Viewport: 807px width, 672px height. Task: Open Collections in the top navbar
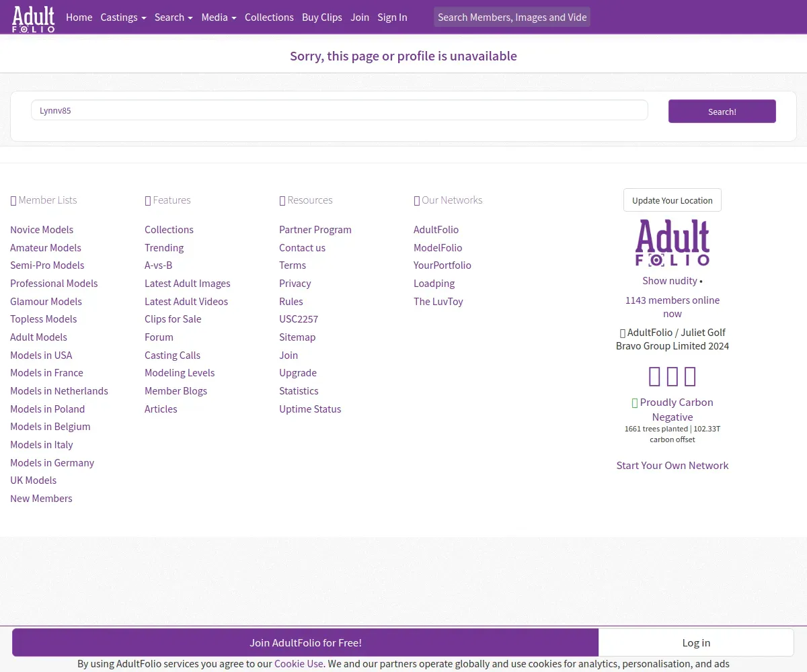(269, 17)
